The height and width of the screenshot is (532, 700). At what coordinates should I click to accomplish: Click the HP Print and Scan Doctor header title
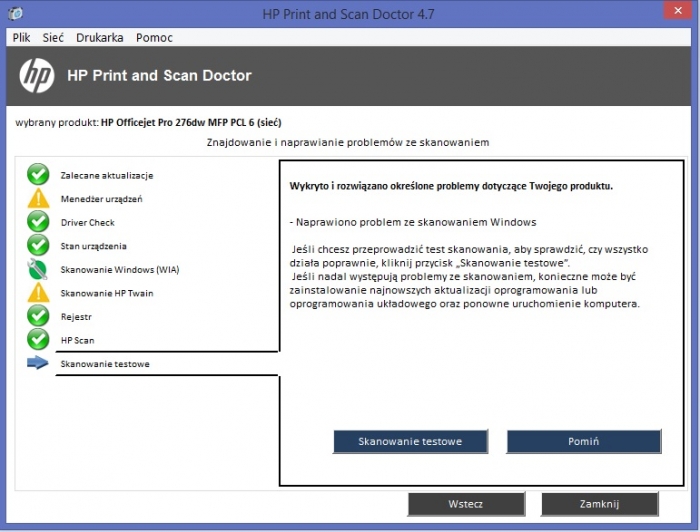pos(159,75)
